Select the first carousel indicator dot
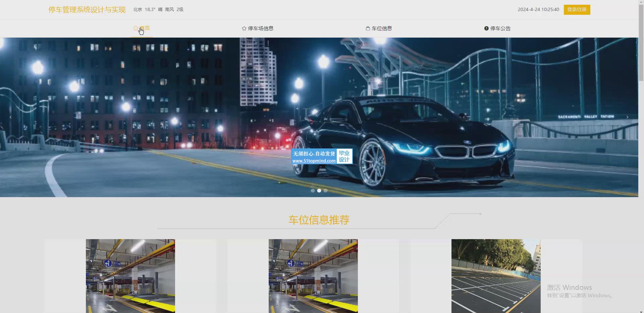The image size is (644, 313). point(313,190)
